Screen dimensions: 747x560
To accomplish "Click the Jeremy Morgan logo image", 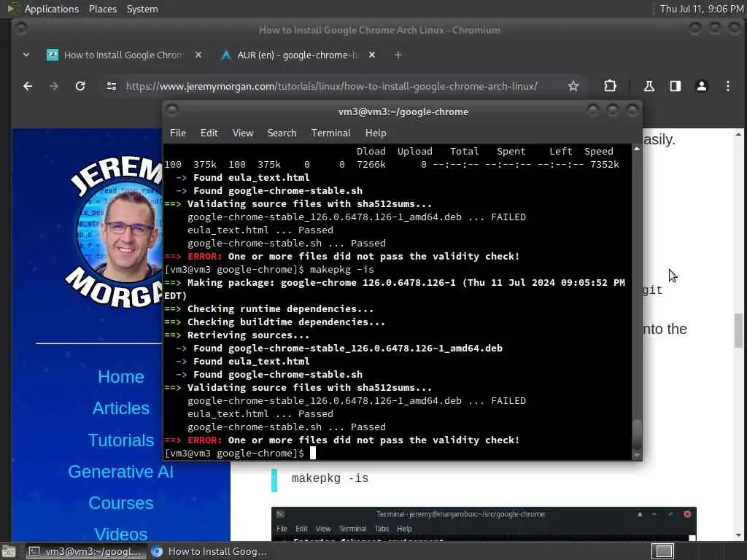I will pyautogui.click(x=114, y=231).
